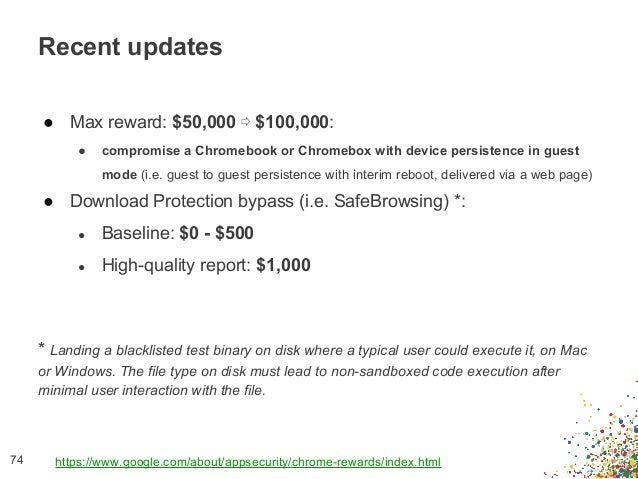Image resolution: width=638 pixels, height=479 pixels.
Task: Click the "Download Protection bypass" text
Action: pyautogui.click(x=182, y=201)
